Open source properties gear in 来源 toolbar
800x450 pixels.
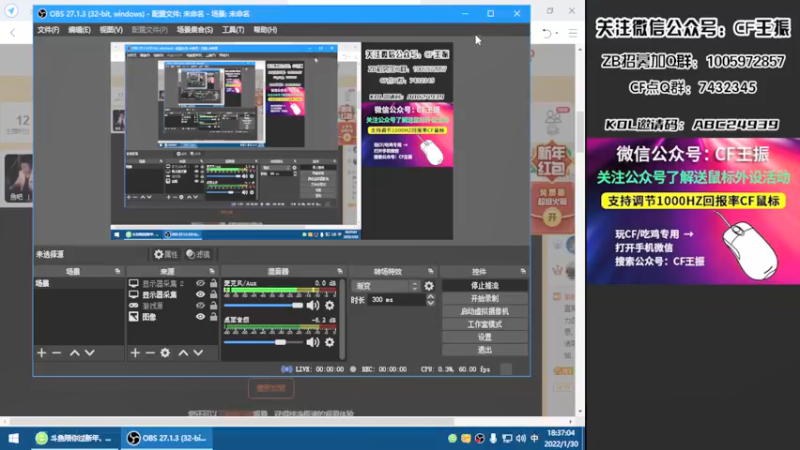coord(165,353)
